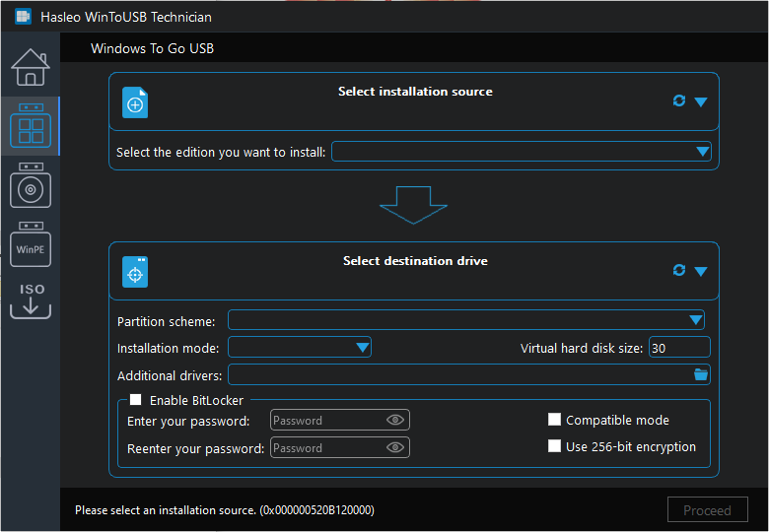Click the Proceed button

point(707,510)
